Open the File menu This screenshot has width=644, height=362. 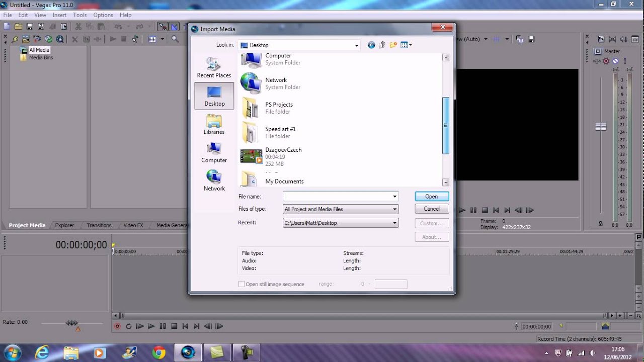pos(8,15)
